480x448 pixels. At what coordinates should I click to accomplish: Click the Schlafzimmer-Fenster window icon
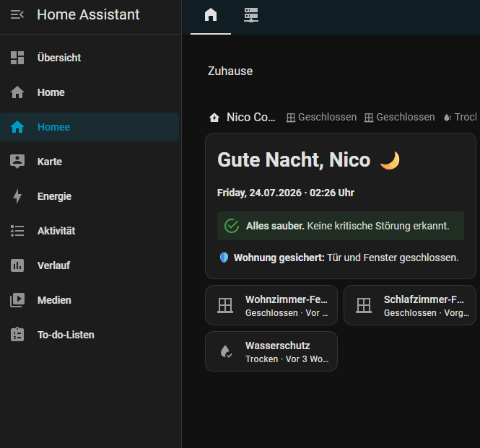pos(364,305)
